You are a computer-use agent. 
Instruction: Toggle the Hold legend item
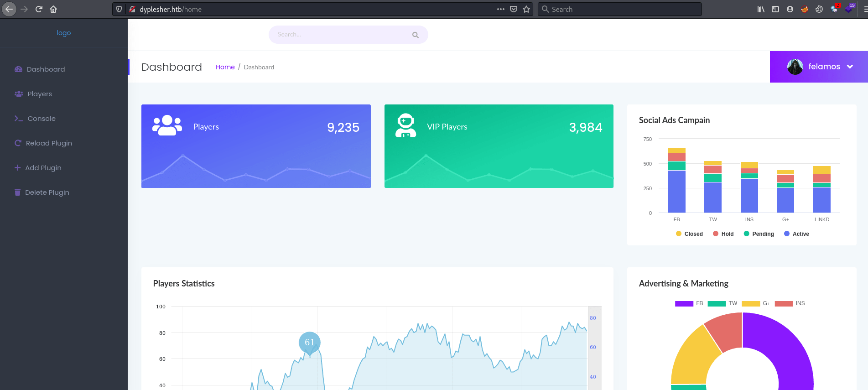click(x=723, y=234)
